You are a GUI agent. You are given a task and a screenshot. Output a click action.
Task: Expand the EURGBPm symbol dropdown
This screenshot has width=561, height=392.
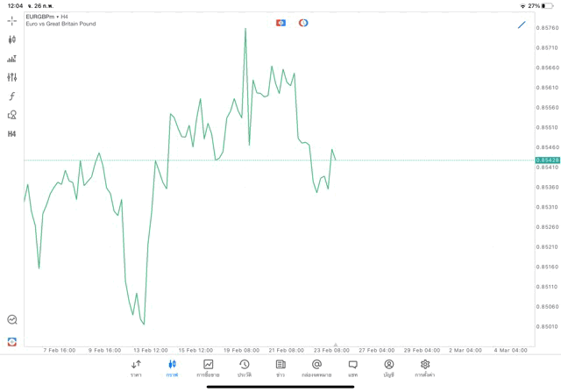[x=42, y=16]
